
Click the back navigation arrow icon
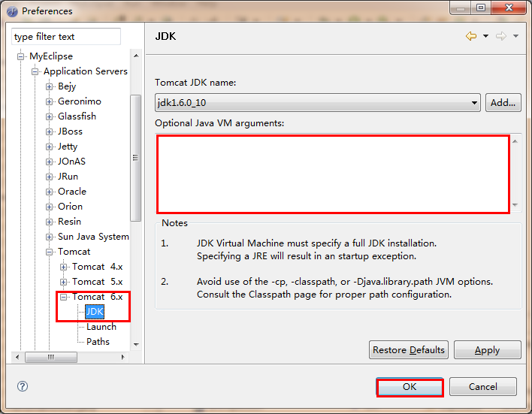pyautogui.click(x=471, y=36)
